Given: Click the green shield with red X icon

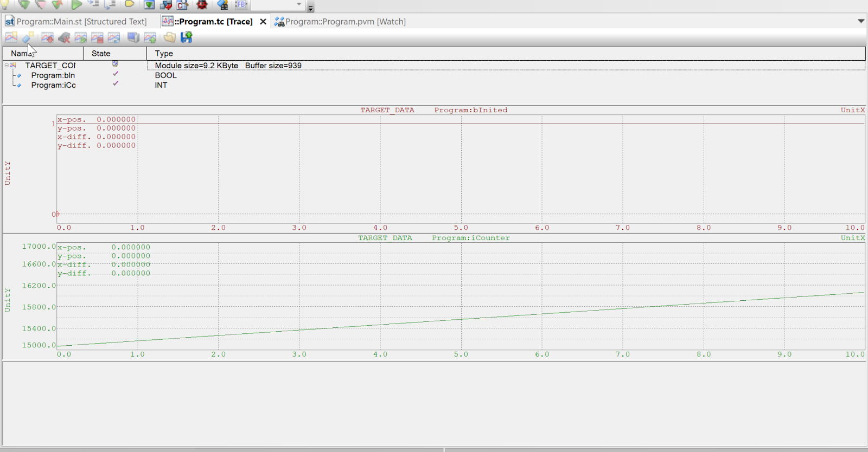Looking at the screenshot, I should pyautogui.click(x=57, y=4).
